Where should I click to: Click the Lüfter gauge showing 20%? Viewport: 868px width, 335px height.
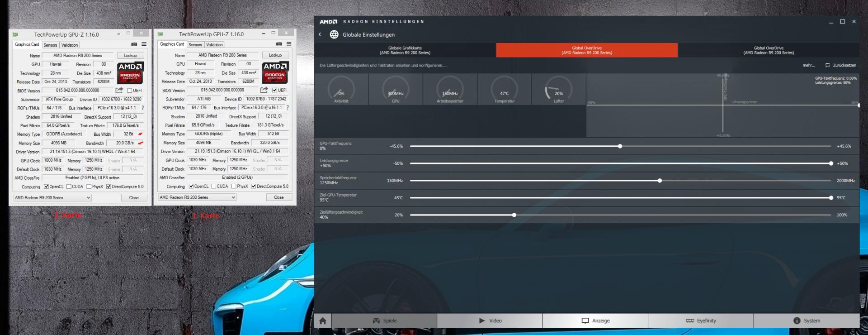click(x=559, y=89)
